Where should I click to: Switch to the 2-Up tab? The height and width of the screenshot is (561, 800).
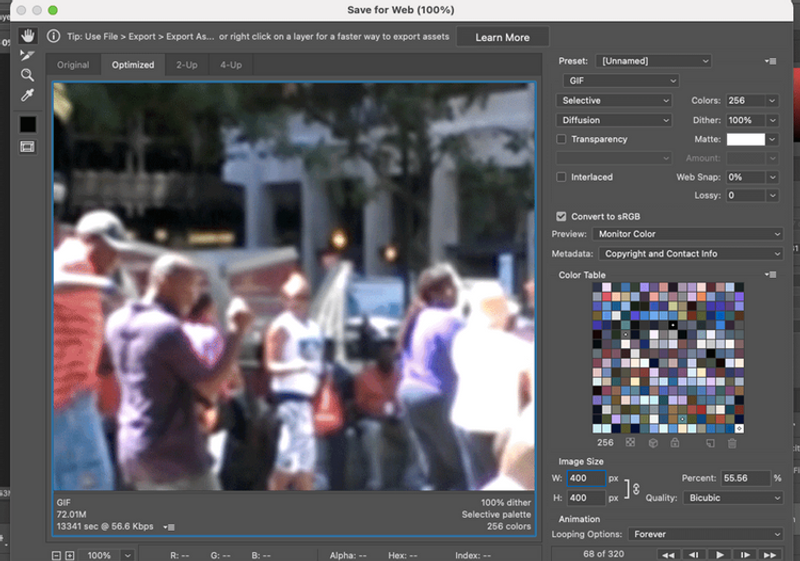(187, 65)
